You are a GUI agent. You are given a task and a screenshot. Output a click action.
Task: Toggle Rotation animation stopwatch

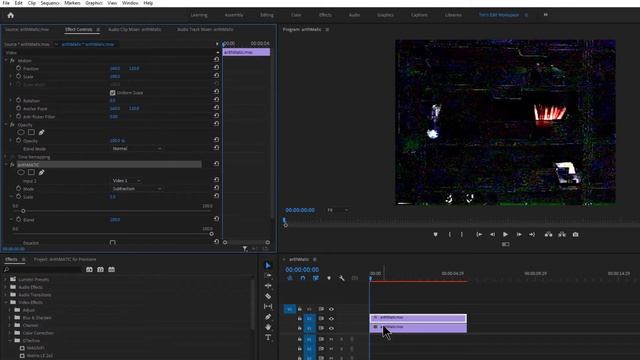18,100
